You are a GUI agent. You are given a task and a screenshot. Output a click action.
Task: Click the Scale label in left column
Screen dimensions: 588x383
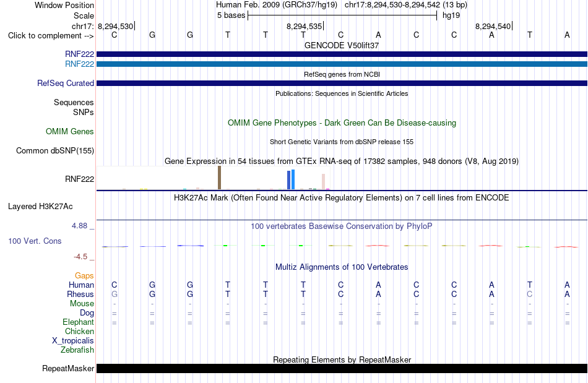coord(84,15)
